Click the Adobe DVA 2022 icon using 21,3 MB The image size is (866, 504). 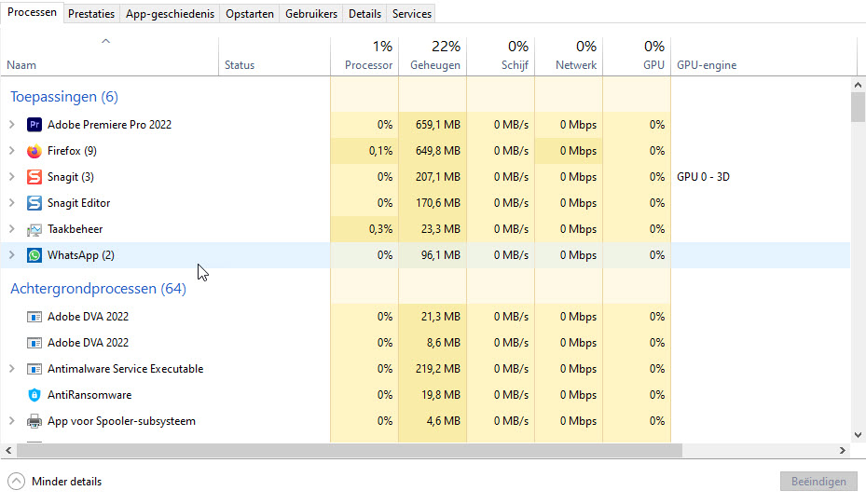click(x=34, y=317)
